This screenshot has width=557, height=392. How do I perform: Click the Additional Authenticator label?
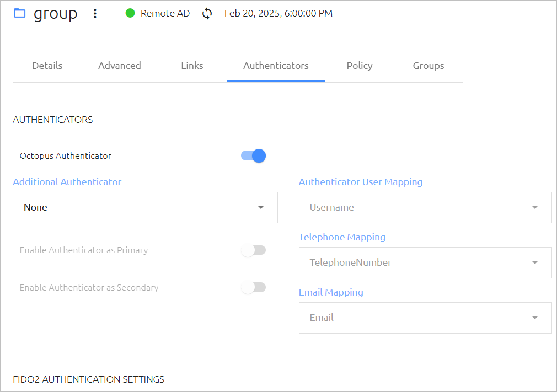click(67, 182)
